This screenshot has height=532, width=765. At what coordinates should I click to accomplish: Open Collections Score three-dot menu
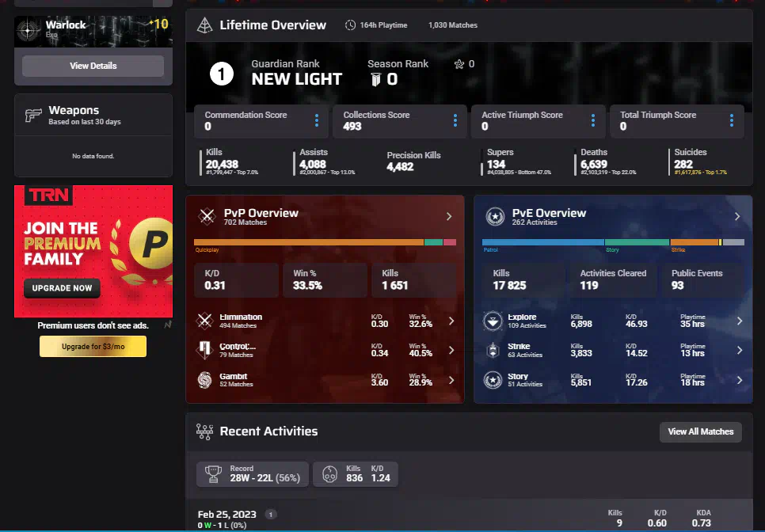[455, 120]
